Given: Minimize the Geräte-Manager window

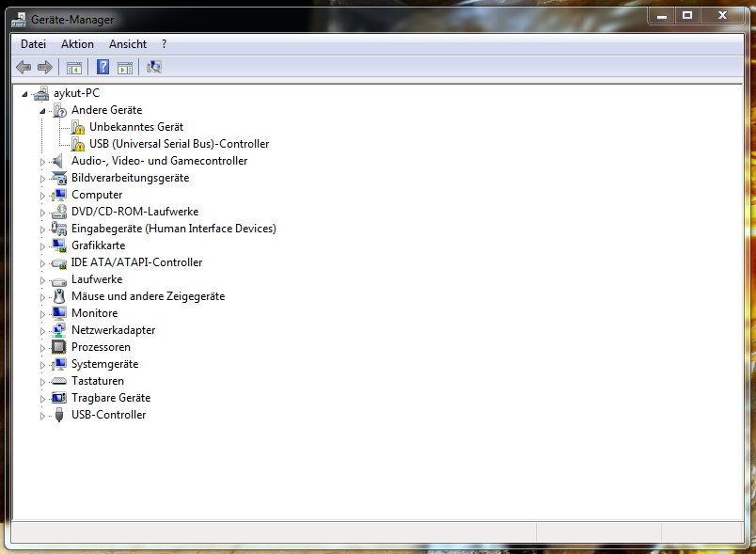Looking at the screenshot, I should (662, 16).
